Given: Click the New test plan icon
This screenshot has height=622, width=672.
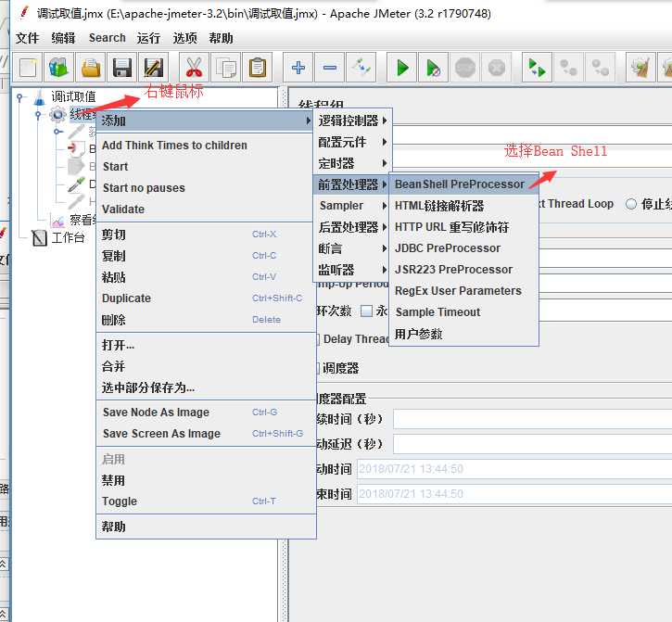Looking at the screenshot, I should point(28,68).
